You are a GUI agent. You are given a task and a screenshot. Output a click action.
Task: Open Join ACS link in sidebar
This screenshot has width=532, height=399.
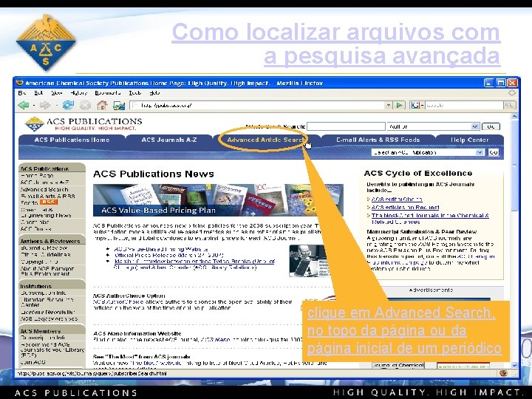[33, 362]
